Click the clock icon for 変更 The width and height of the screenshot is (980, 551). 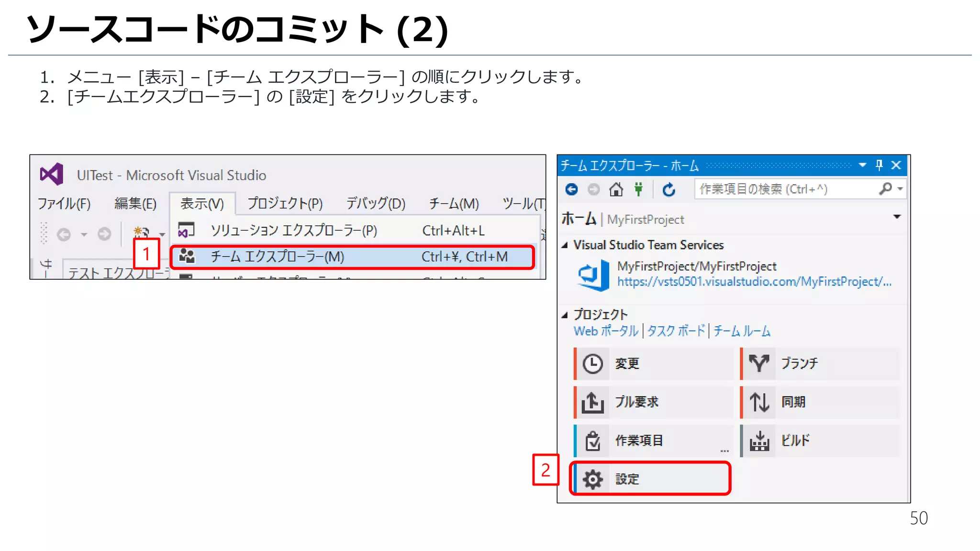[x=593, y=364]
